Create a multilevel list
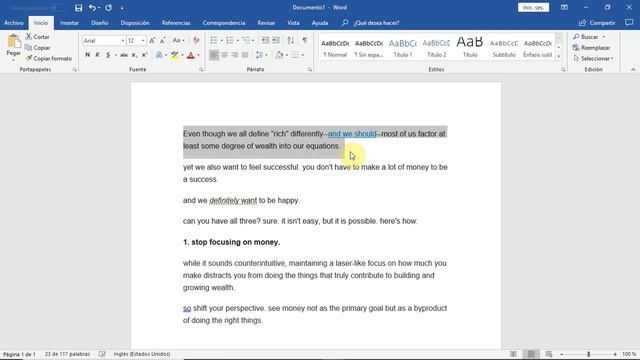This screenshot has width=640, height=360. [x=246, y=40]
